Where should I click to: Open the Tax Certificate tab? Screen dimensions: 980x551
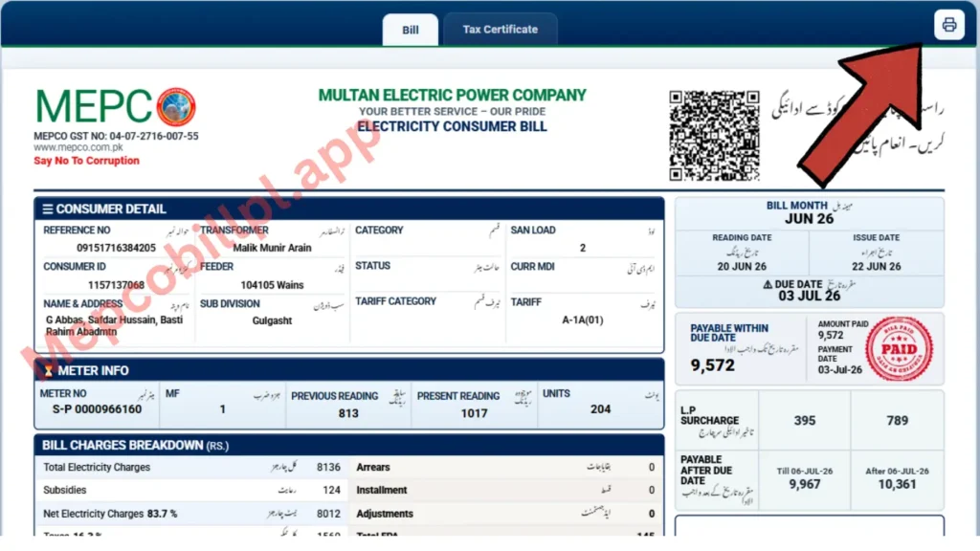pos(500,30)
